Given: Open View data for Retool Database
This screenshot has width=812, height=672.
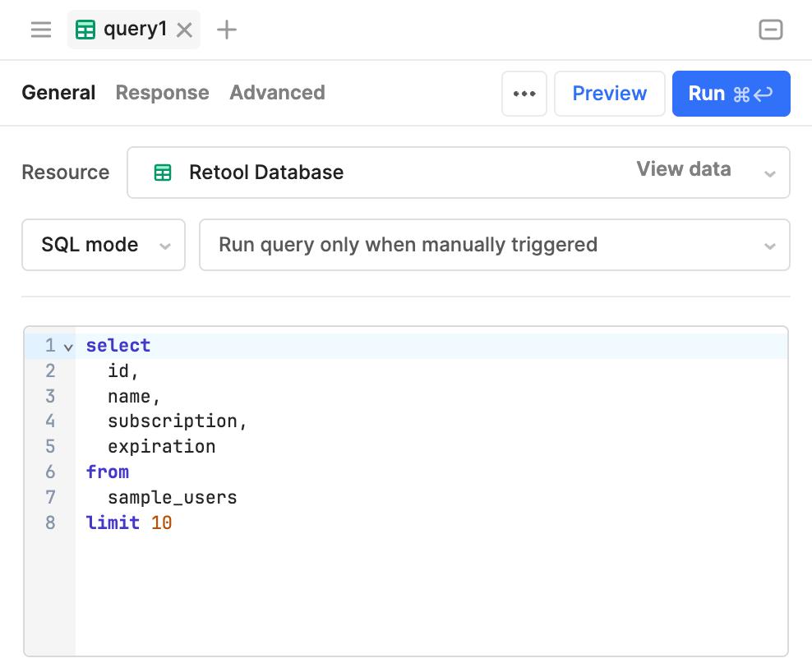Looking at the screenshot, I should (683, 169).
